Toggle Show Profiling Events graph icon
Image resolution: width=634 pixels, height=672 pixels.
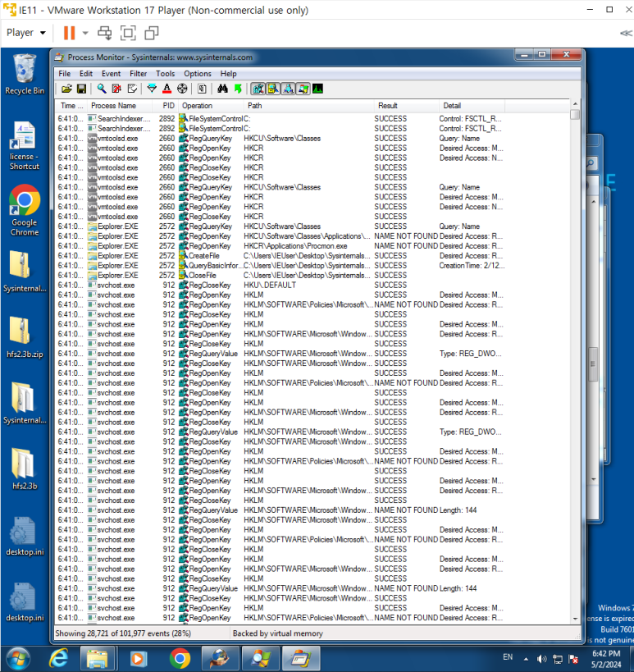(x=318, y=89)
